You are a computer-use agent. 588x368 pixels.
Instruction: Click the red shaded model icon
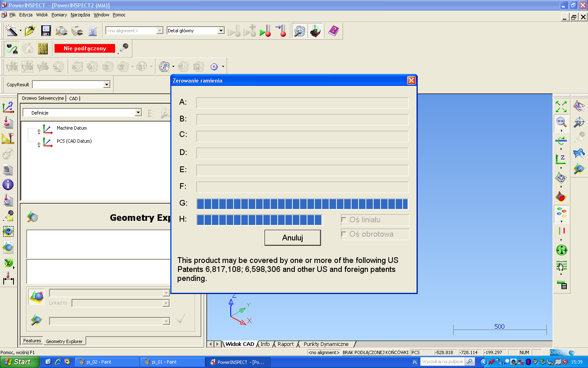pos(561,197)
